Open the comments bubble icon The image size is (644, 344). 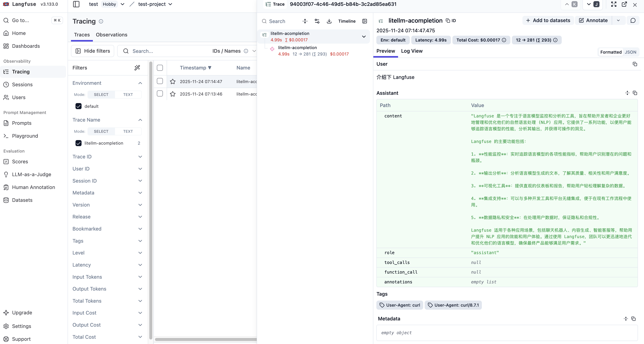coord(633,21)
